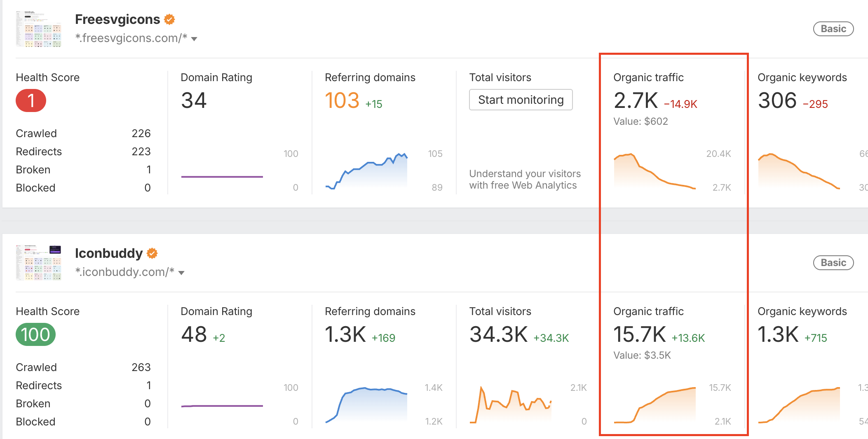Click Iconbuddy Organic keywords value 1.3K
The width and height of the screenshot is (868, 439).
[x=778, y=334]
